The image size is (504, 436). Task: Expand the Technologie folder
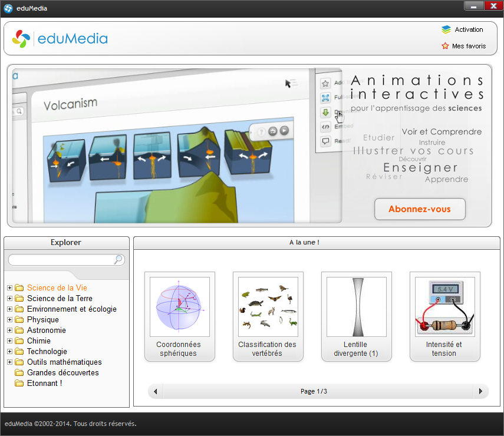tap(9, 351)
